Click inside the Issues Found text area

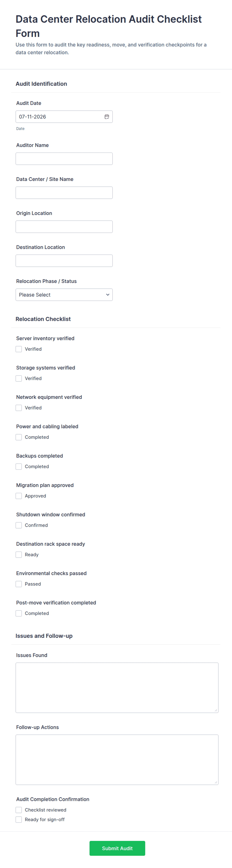(117, 687)
